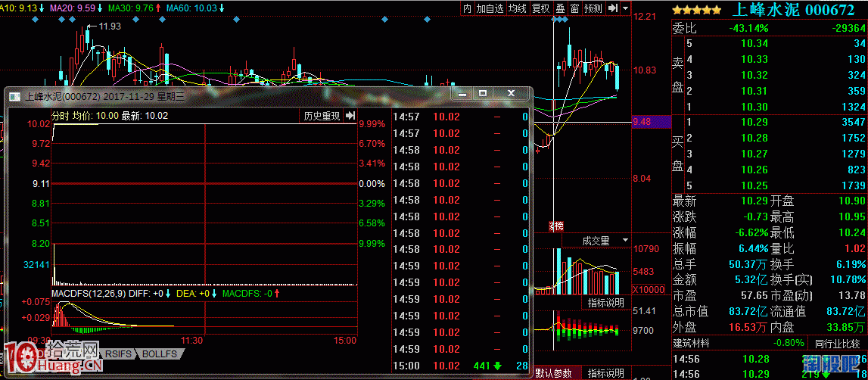Image resolution: width=868 pixels, height=380 pixels.
Task: Maximize the 上峰水泥 intraday popup
Action: [483, 94]
